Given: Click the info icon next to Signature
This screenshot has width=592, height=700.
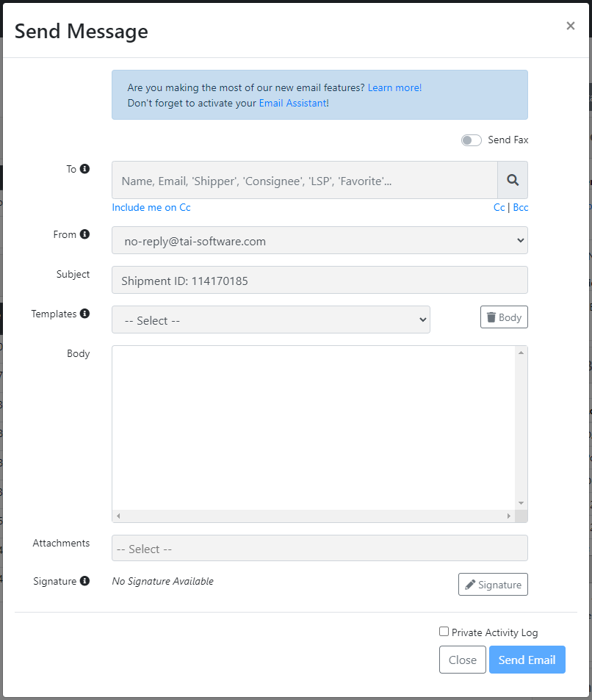Looking at the screenshot, I should point(84,580).
